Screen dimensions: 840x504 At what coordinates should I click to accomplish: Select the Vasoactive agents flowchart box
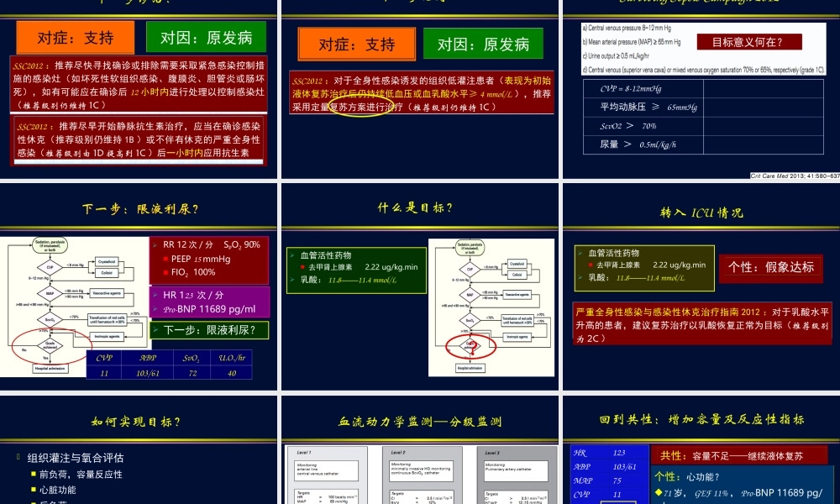click(x=108, y=293)
